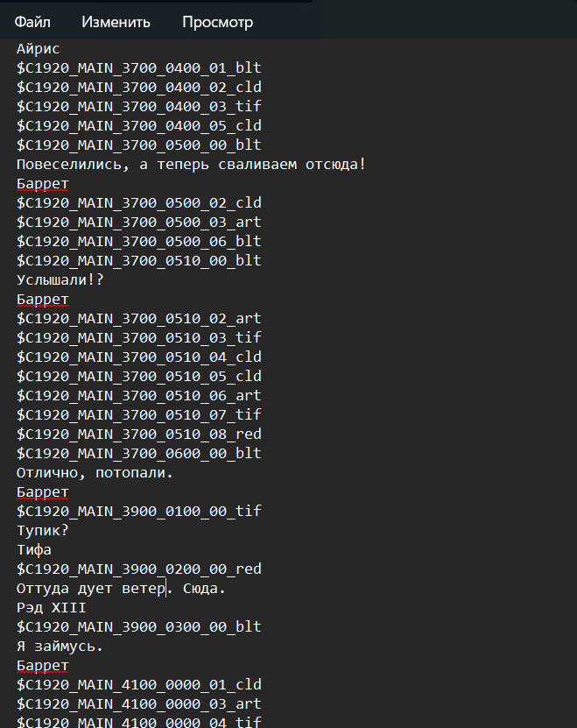Open the Файл menu
The width and height of the screenshot is (577, 728).
coord(32,22)
